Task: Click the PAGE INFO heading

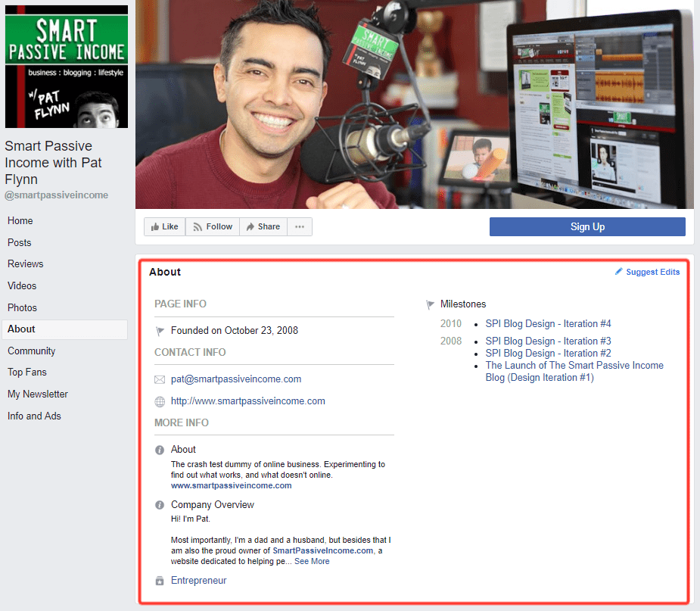Action: tap(180, 304)
